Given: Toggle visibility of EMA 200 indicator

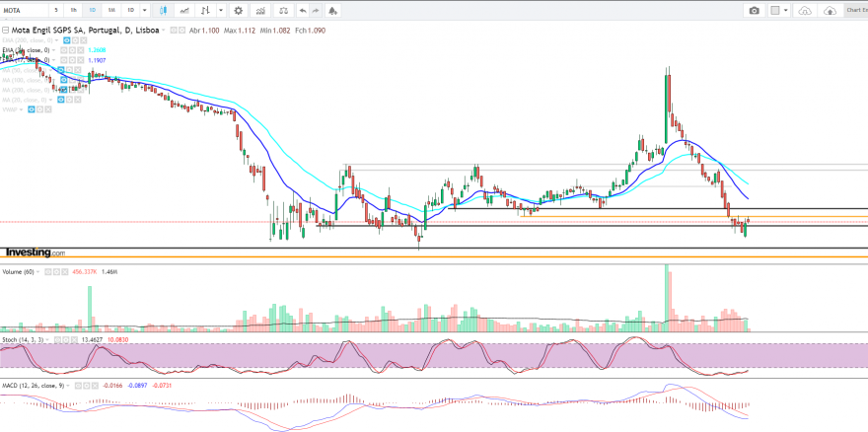Looking at the screenshot, I should [x=66, y=40].
